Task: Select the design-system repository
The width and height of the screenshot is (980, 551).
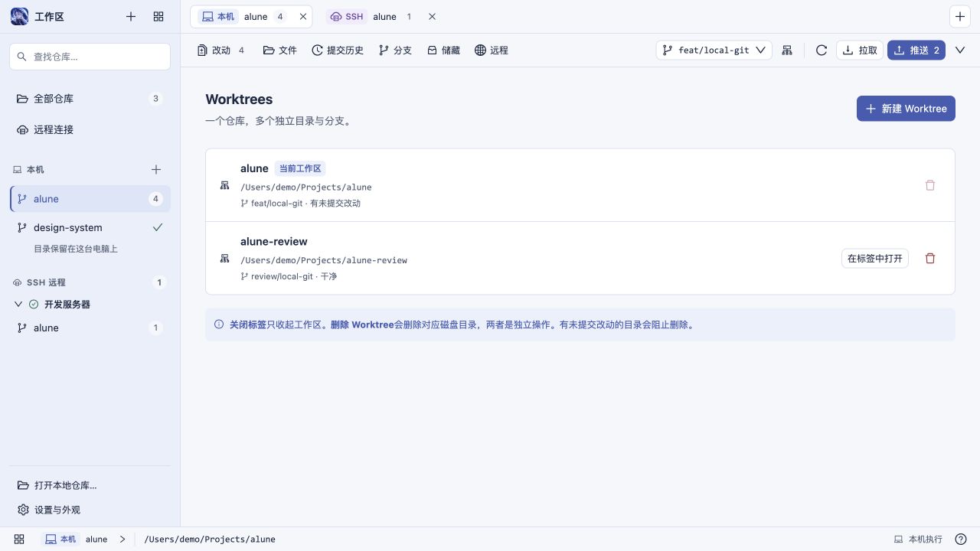Action: click(x=90, y=228)
